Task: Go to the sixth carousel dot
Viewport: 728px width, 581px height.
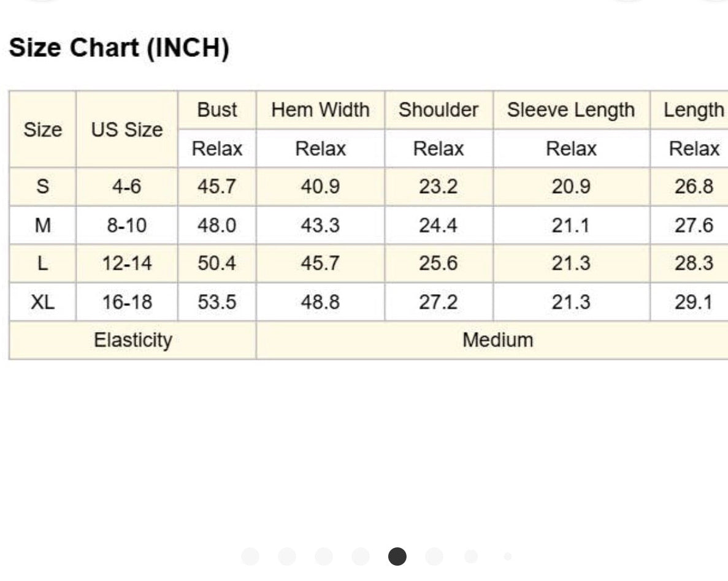Action: (434, 556)
